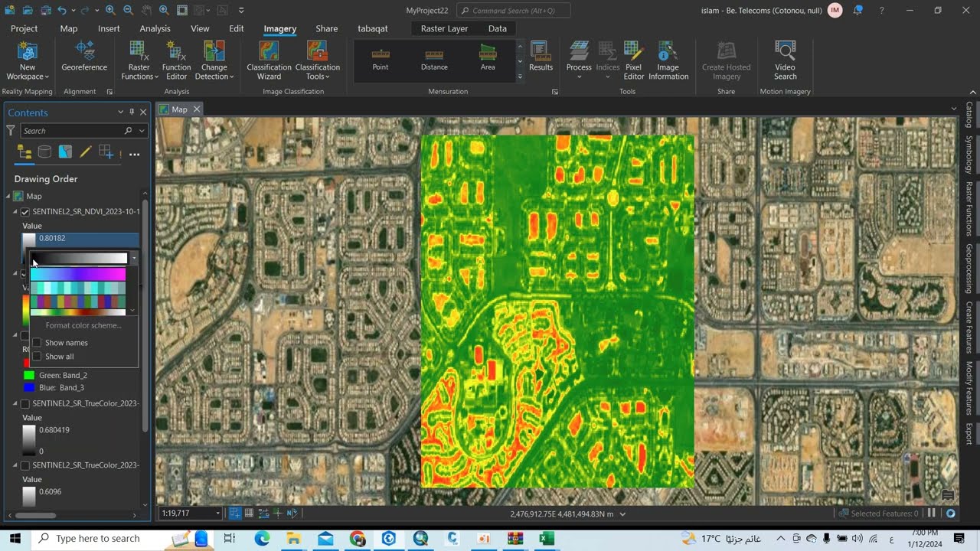Open Image Information
This screenshot has width=980, height=551.
point(668,61)
